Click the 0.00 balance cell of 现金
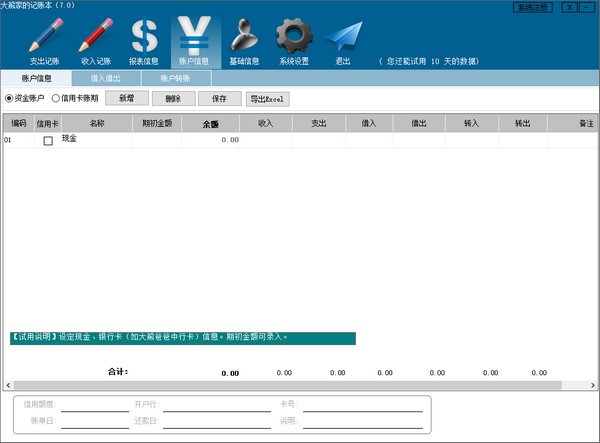Screen dimensions: 600x443 210,140
